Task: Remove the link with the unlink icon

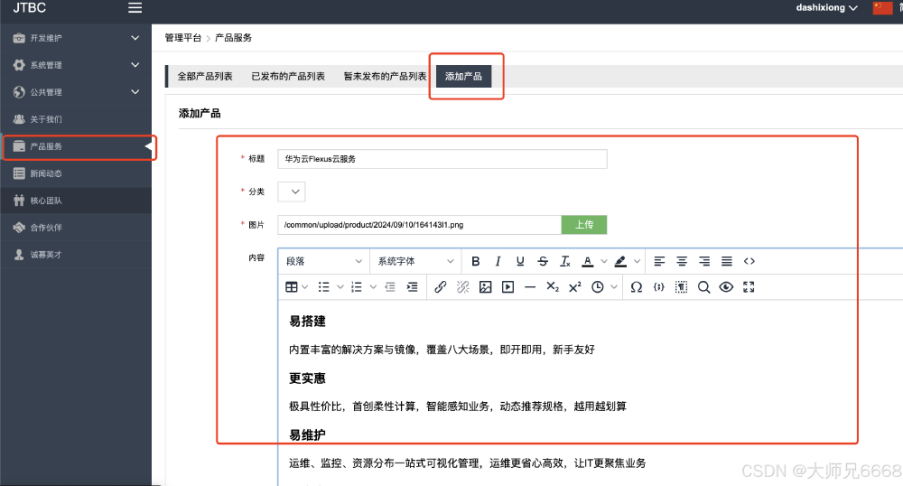Action: tap(462, 287)
